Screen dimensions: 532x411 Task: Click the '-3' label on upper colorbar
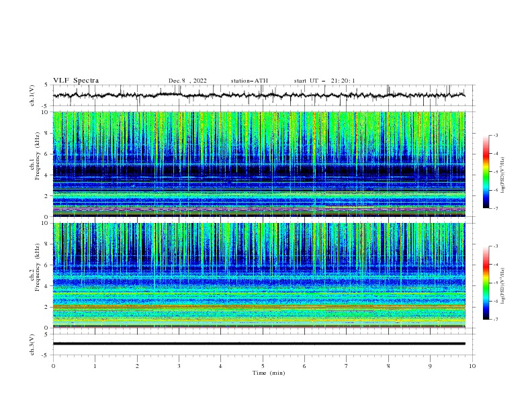495,135
